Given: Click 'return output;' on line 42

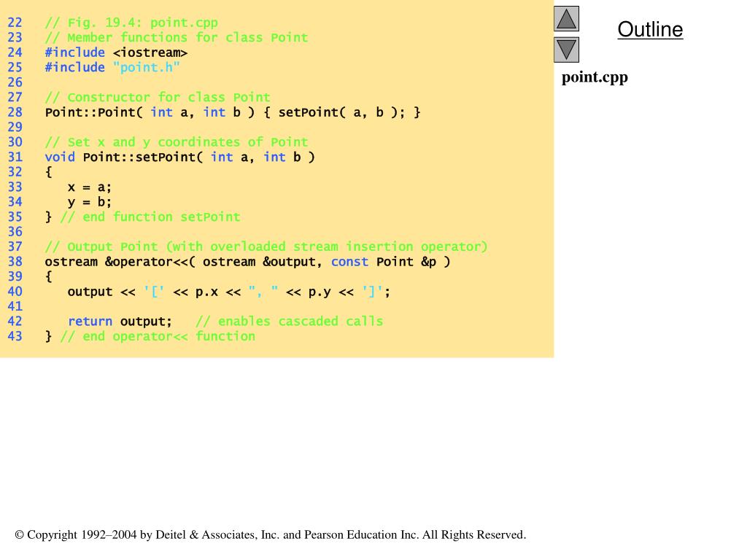Looking at the screenshot, I should point(120,322).
